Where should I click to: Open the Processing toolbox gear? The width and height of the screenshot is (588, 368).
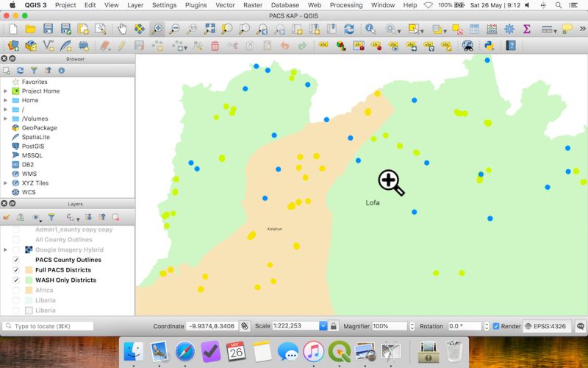click(x=509, y=29)
